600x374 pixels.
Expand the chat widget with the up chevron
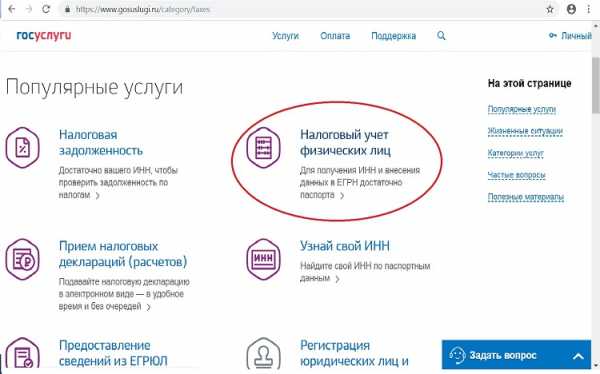point(578,356)
